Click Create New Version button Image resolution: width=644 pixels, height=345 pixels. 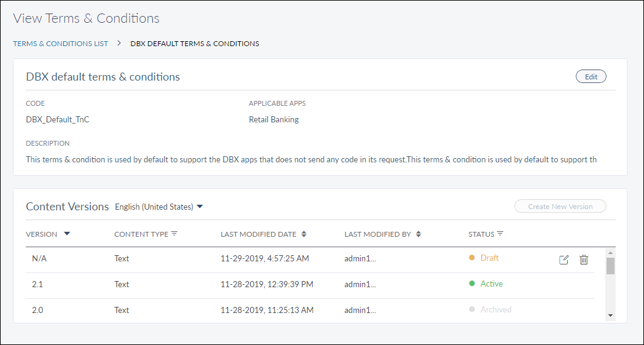[x=560, y=207]
